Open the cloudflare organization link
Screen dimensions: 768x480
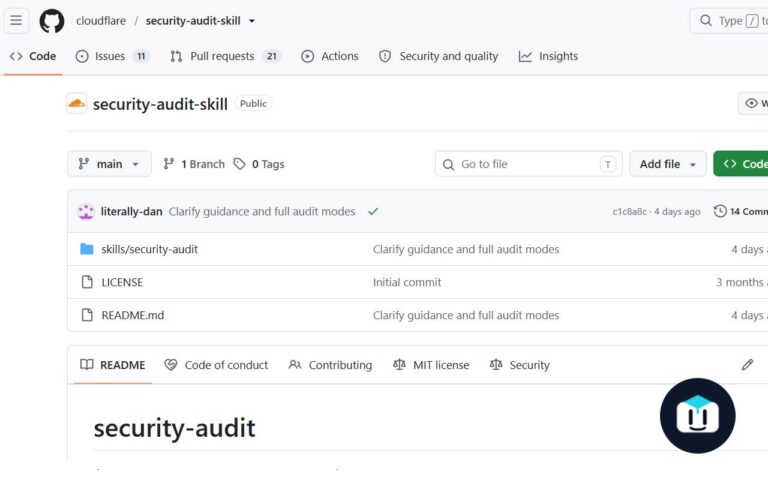pyautogui.click(x=101, y=21)
